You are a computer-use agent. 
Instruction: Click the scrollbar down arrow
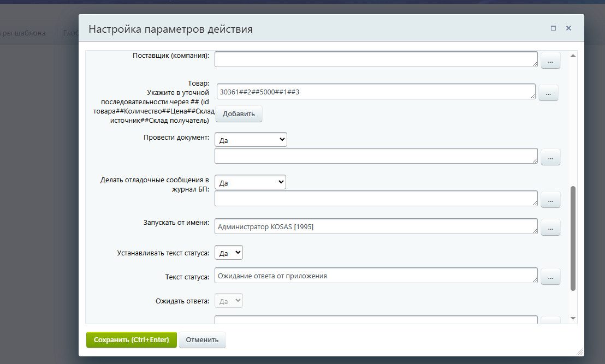573,319
